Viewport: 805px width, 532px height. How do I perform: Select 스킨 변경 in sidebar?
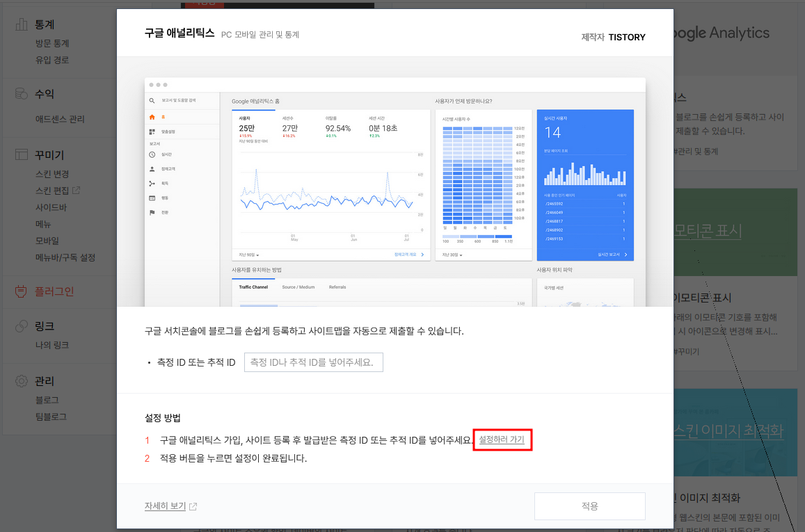pyautogui.click(x=52, y=174)
